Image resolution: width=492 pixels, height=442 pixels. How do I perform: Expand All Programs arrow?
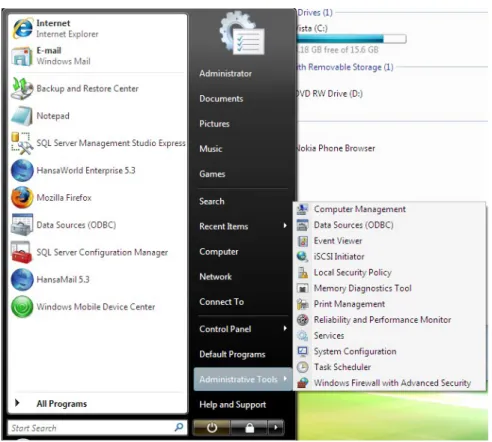17,403
